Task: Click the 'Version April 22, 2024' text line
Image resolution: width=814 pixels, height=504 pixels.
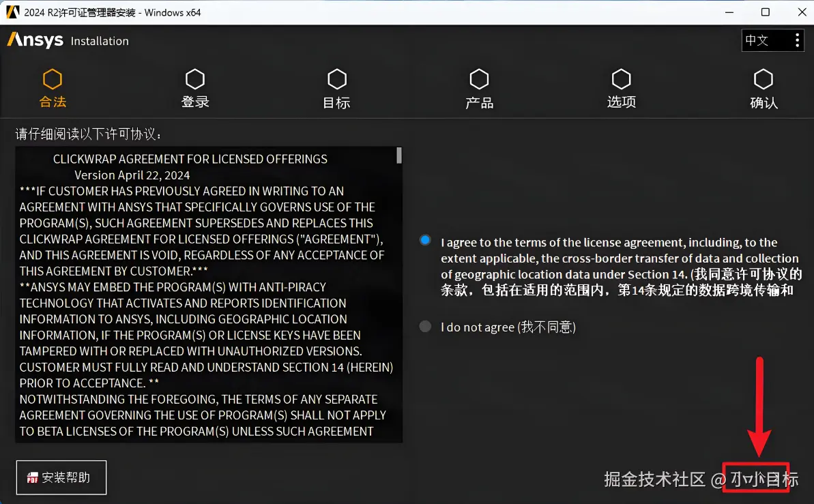Action: (132, 175)
